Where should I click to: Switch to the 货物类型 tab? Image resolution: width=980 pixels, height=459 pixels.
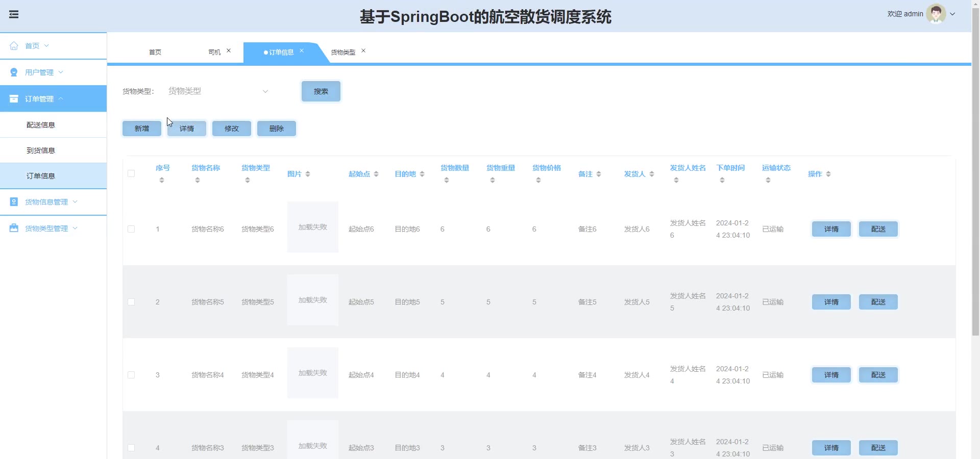[x=343, y=53]
